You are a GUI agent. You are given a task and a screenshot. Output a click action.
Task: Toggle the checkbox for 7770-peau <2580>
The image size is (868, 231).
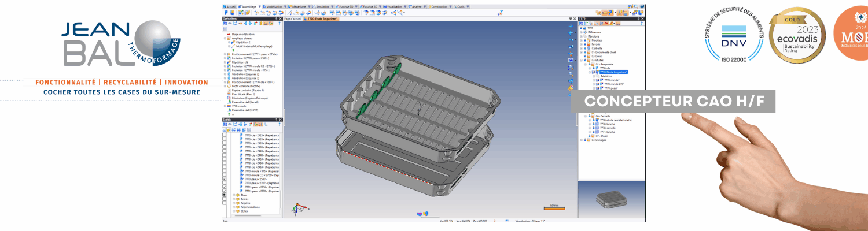[225, 180]
